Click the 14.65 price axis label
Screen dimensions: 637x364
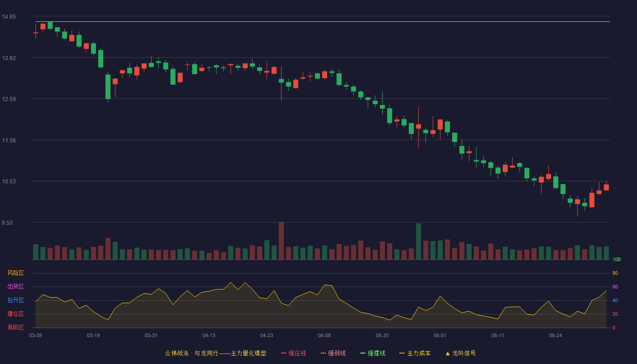[x=9, y=17]
